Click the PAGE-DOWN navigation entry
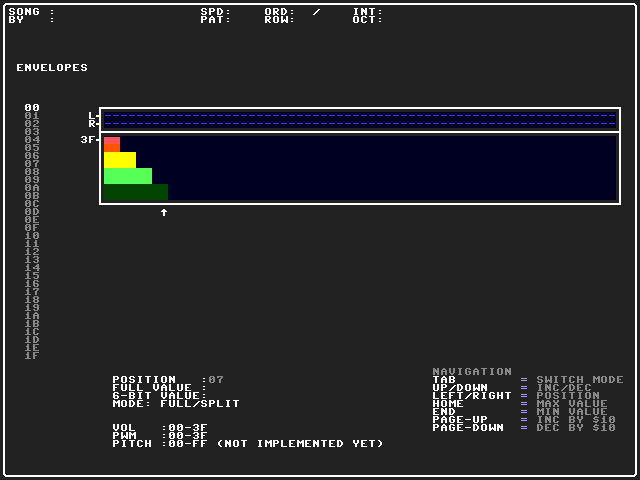This screenshot has height=480, width=640. [524, 428]
